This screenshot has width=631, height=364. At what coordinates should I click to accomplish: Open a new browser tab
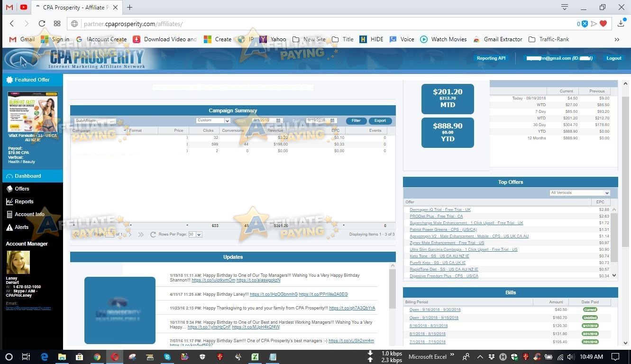pos(129,7)
